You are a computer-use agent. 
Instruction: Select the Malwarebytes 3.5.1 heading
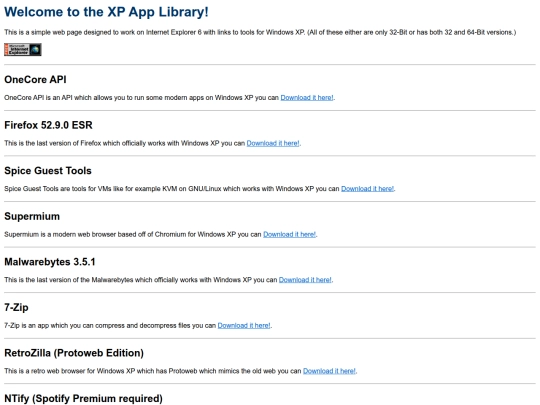point(50,262)
